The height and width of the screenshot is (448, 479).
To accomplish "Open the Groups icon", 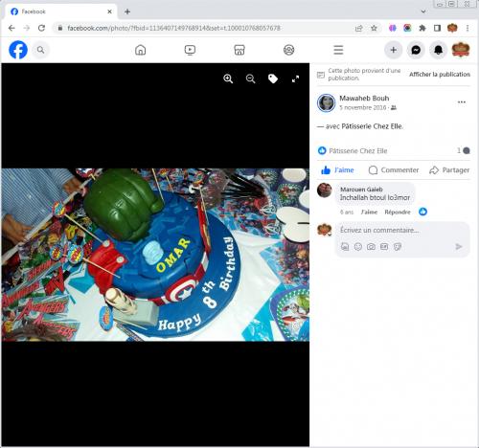I will pos(289,50).
